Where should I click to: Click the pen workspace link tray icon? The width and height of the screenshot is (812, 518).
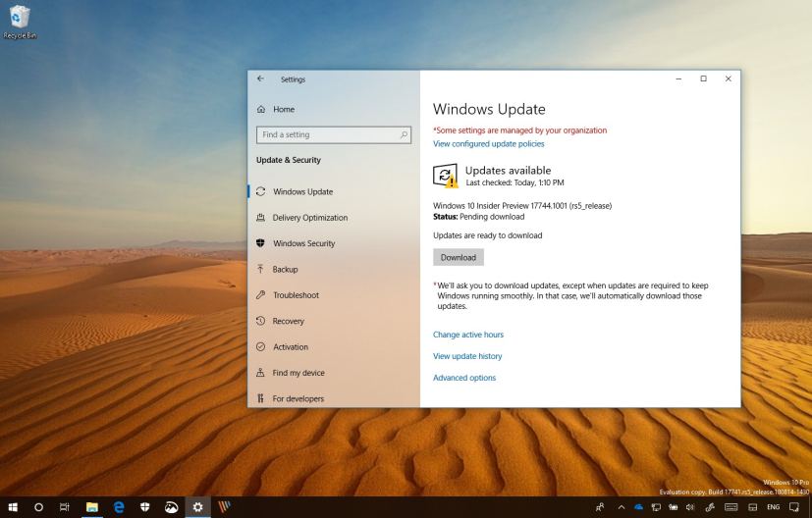click(710, 507)
